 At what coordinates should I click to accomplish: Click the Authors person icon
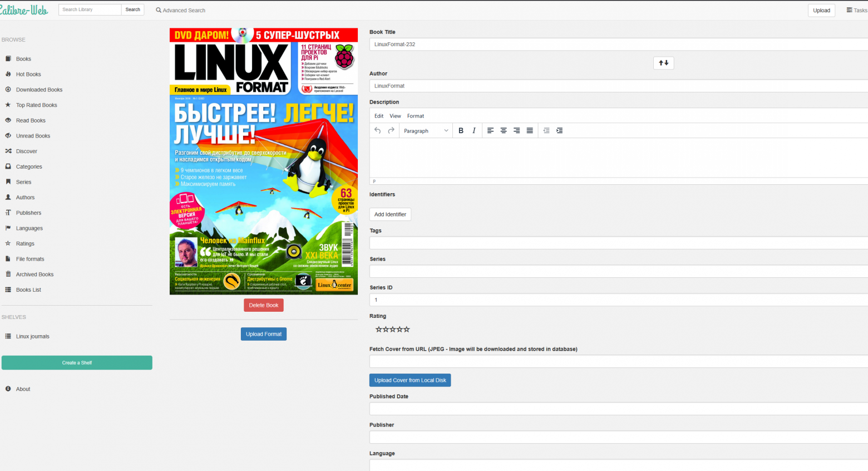(x=8, y=197)
